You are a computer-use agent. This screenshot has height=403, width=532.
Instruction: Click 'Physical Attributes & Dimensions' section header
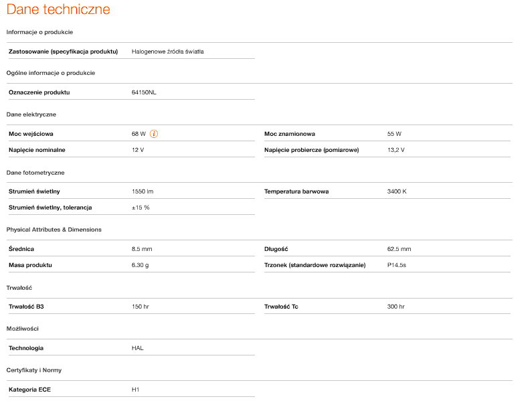54,230
